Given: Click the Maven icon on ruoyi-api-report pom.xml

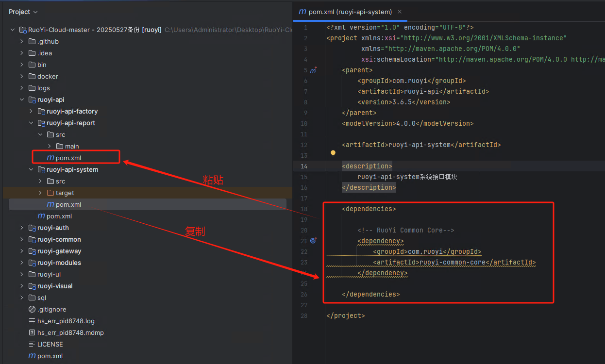Looking at the screenshot, I should 50,158.
